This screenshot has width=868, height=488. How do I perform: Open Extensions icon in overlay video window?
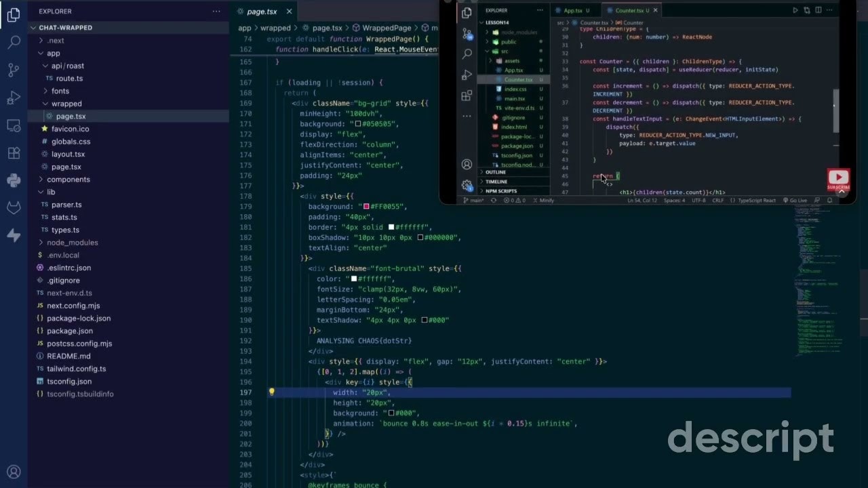[467, 96]
